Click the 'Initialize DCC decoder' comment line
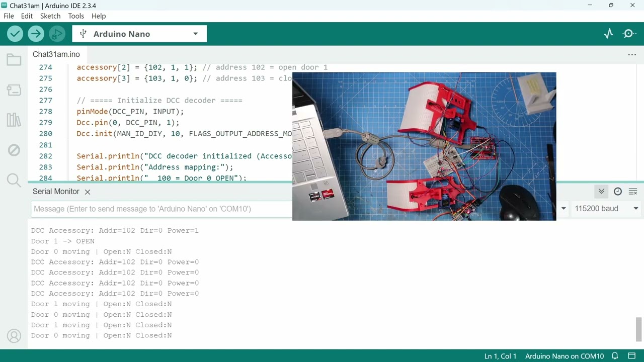644x362 pixels. tap(159, 101)
